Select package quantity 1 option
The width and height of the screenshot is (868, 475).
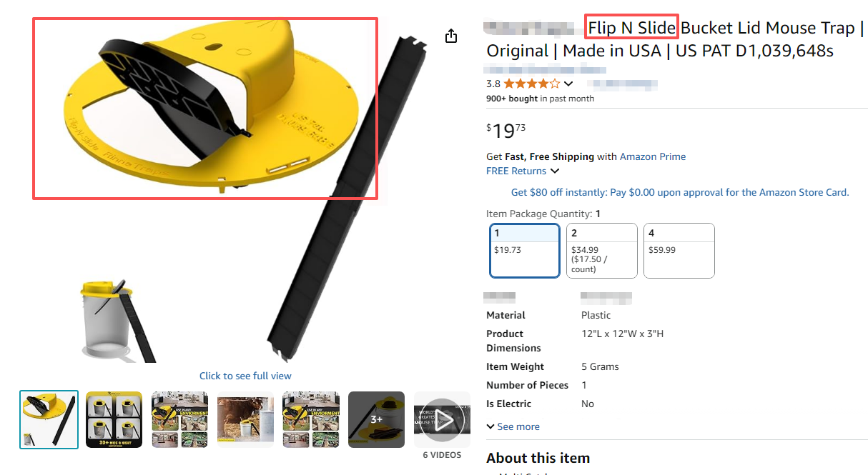point(525,250)
